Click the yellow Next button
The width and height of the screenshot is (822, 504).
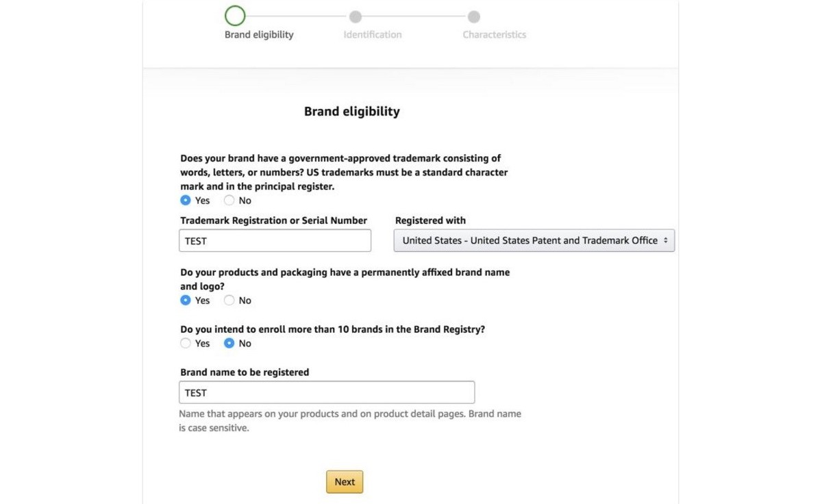[x=345, y=482]
